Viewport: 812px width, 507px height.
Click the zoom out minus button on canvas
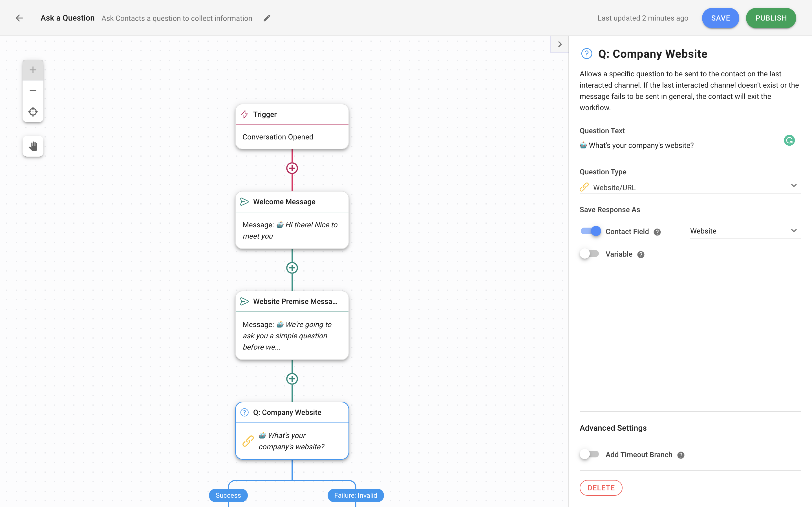[x=33, y=90]
